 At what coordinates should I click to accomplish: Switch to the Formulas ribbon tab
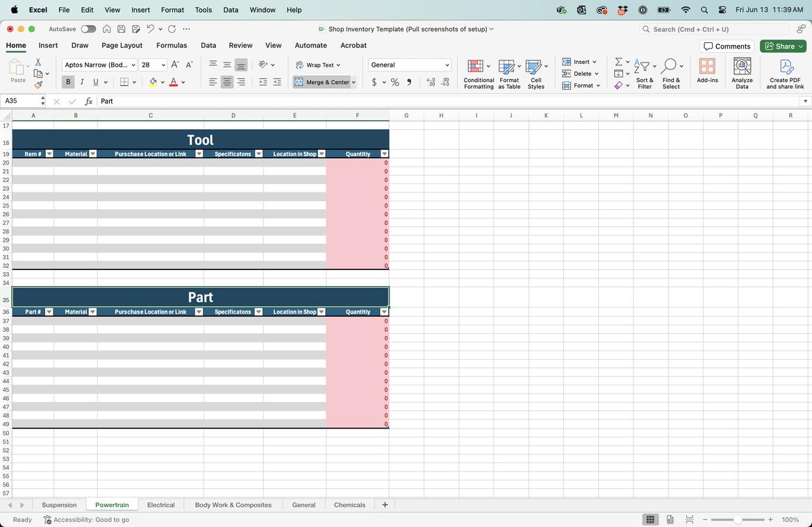coord(172,45)
